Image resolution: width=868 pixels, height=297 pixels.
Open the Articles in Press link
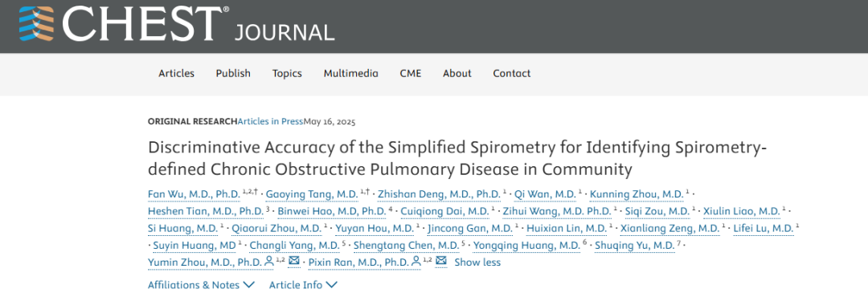[x=271, y=122]
